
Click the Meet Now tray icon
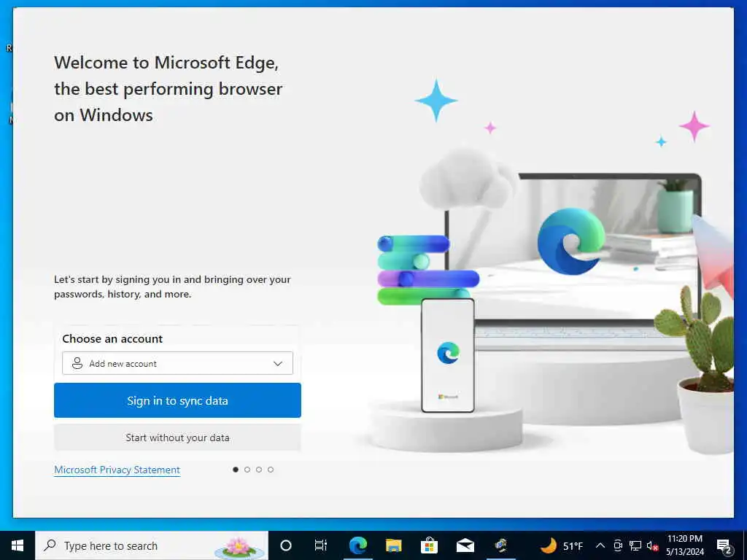618,545
